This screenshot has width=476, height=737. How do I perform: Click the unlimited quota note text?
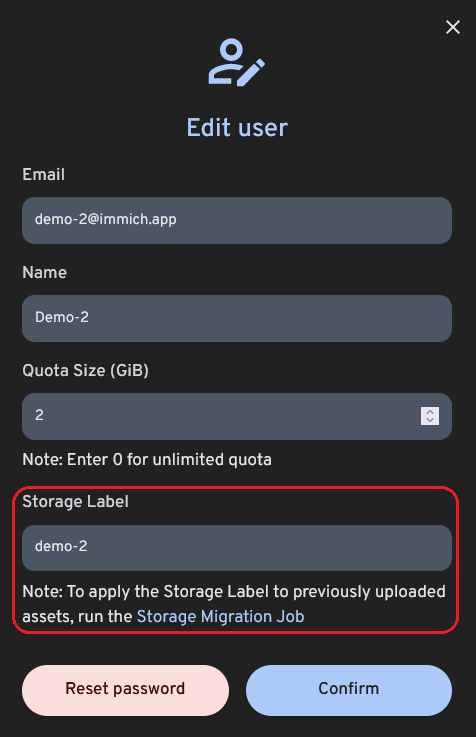click(147, 460)
